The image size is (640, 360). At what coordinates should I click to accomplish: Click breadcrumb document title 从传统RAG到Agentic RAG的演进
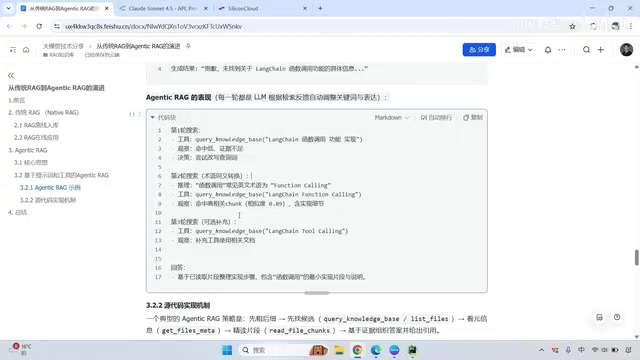click(138, 46)
